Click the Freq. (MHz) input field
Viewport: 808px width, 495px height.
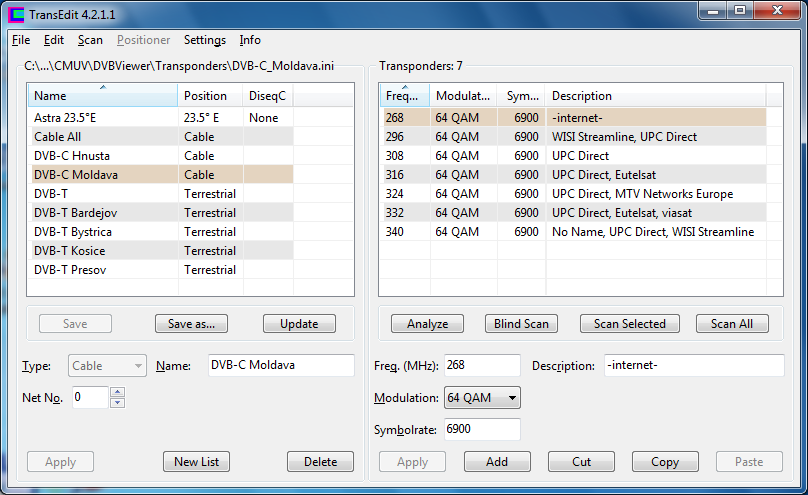point(482,365)
